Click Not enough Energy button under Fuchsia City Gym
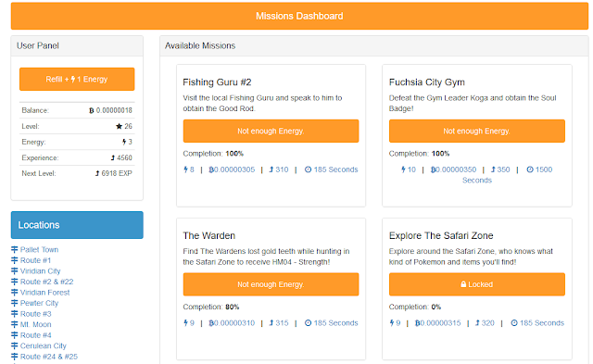 click(x=477, y=132)
